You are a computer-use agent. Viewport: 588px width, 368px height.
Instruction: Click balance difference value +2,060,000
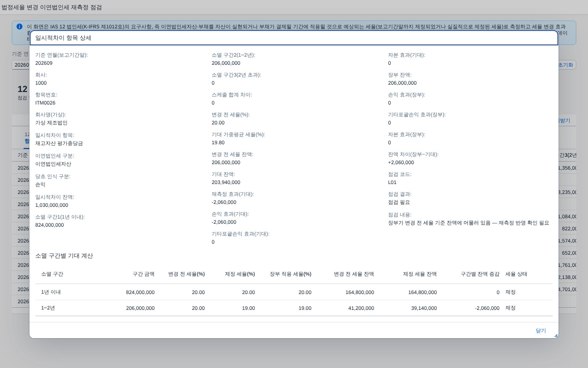click(401, 162)
